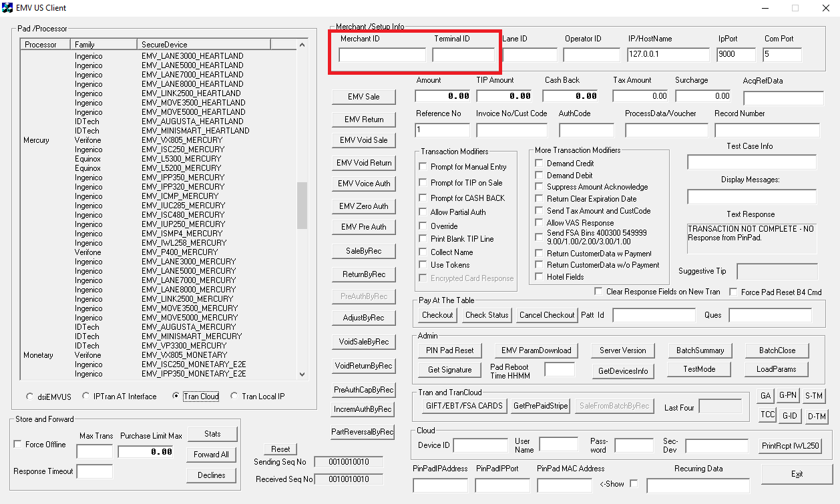Choose the dsiEMVUS radio option
Viewport: 840px width, 504px height.
point(30,397)
